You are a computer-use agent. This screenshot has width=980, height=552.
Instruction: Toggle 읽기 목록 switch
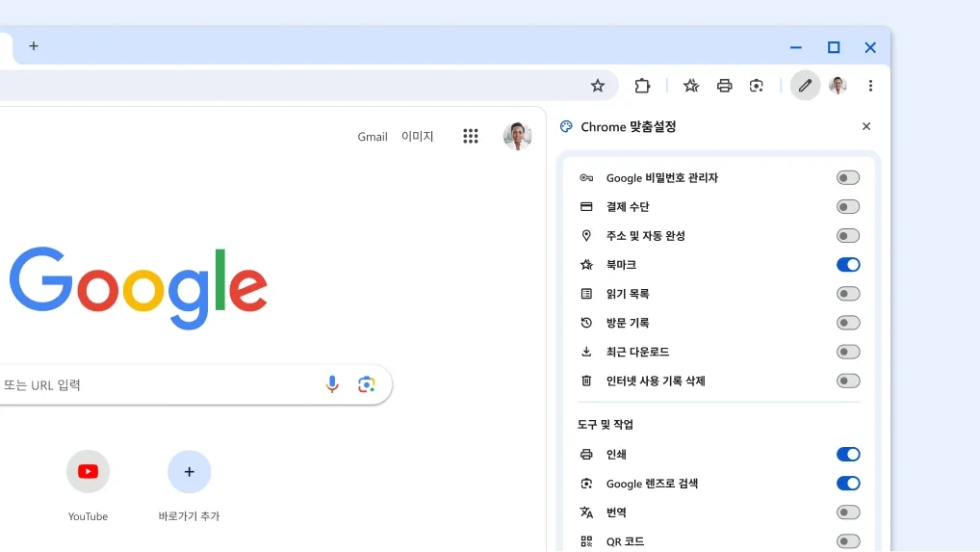click(x=848, y=294)
